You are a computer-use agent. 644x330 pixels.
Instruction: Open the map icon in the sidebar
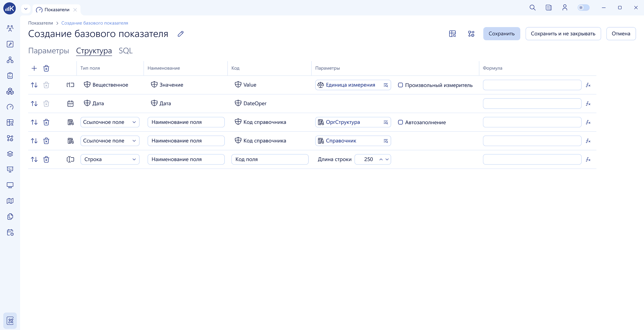(10, 201)
